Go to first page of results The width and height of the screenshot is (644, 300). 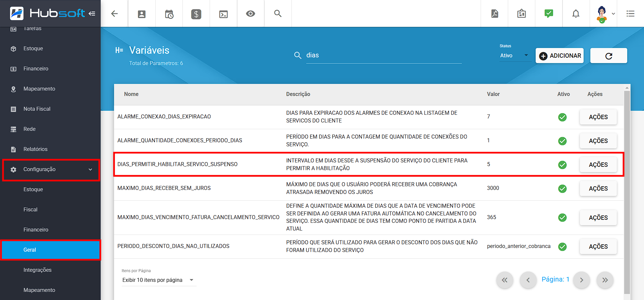click(505, 280)
